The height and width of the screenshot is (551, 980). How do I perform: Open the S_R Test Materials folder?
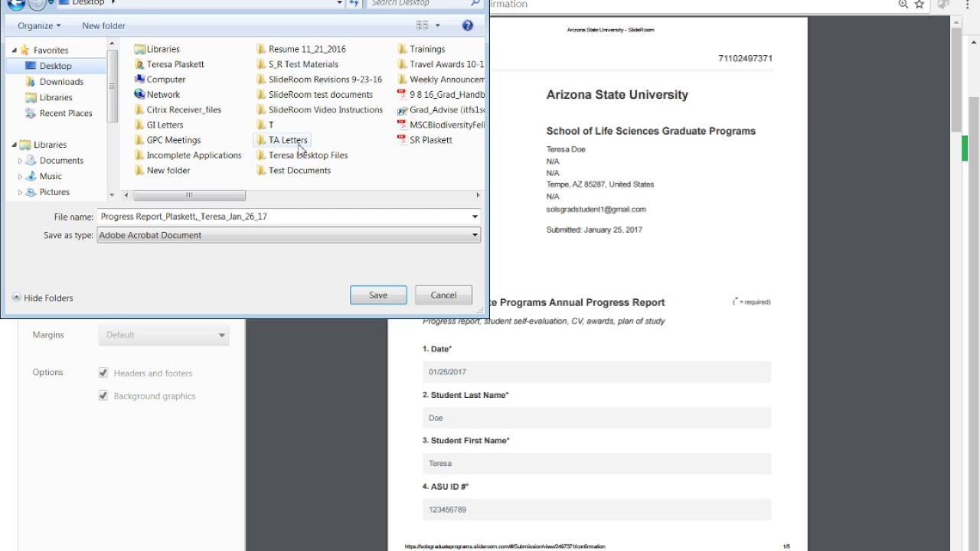pos(297,64)
